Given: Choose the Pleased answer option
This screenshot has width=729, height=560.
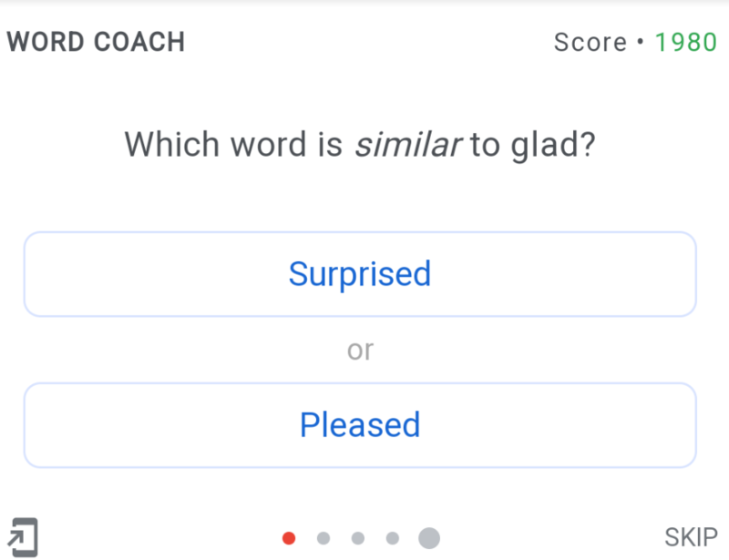Looking at the screenshot, I should click(x=360, y=425).
